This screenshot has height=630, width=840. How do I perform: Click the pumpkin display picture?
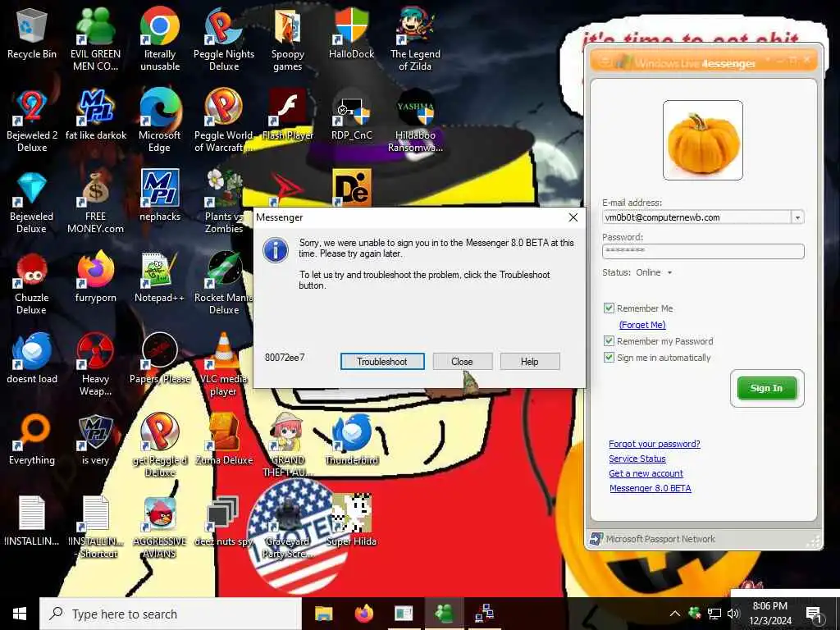coord(703,140)
